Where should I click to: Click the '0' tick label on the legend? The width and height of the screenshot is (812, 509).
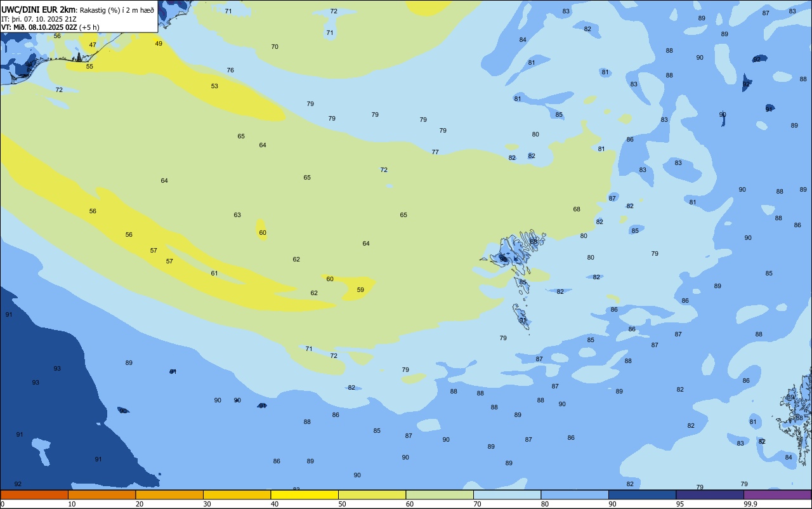pyautogui.click(x=3, y=504)
